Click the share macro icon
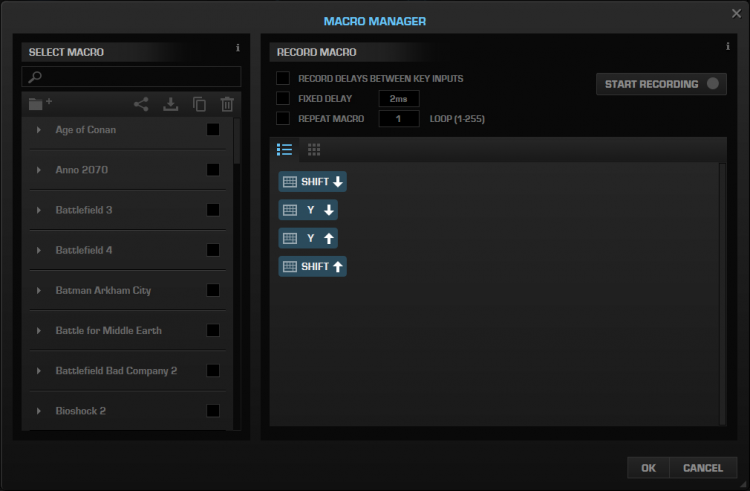 click(x=141, y=104)
